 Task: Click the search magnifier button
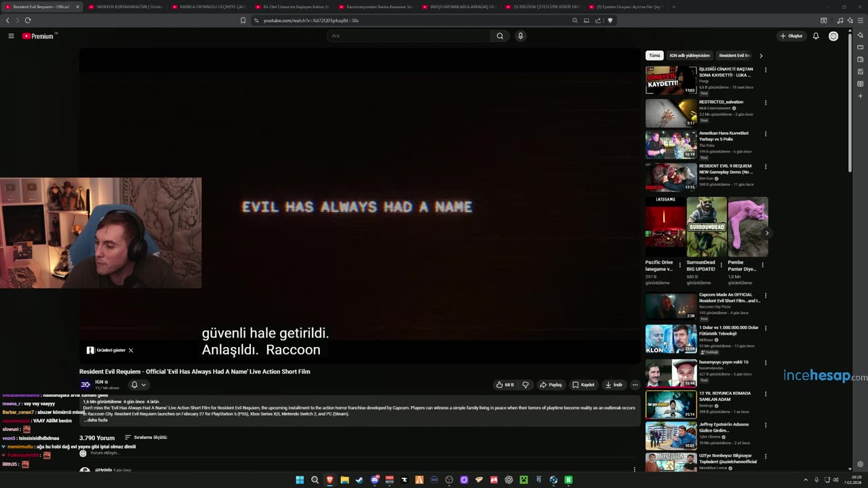coord(500,36)
